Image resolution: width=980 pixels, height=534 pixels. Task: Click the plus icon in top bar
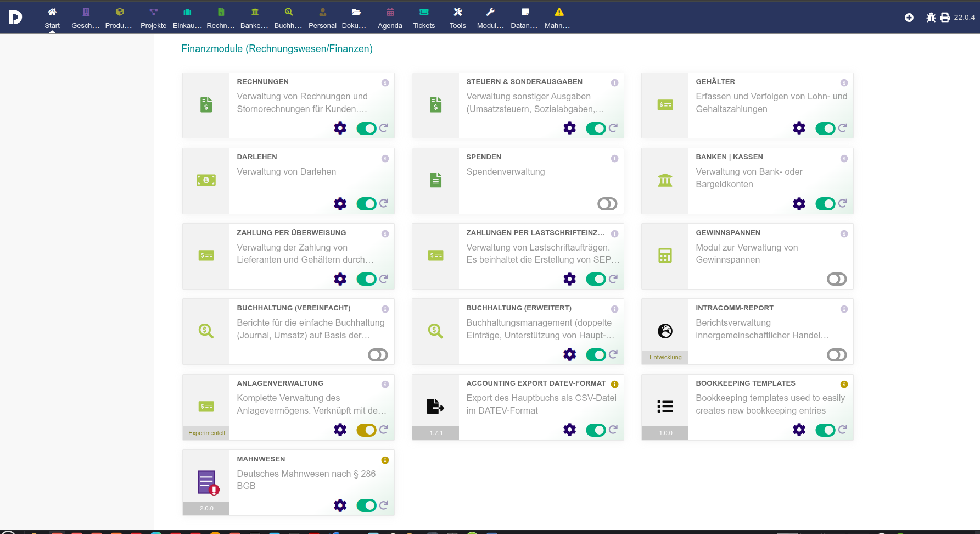click(x=909, y=18)
